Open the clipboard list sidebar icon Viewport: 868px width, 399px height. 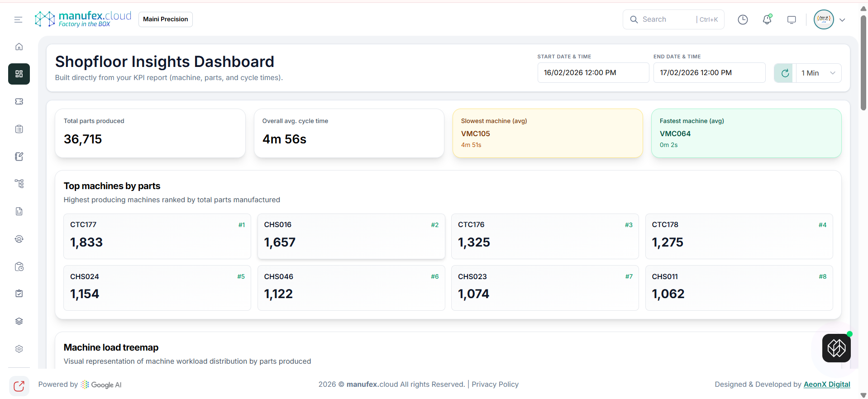(x=19, y=129)
